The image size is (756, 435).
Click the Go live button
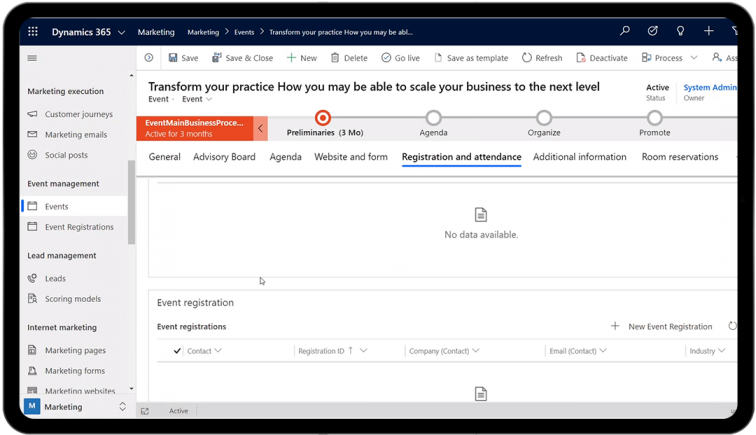[400, 58]
